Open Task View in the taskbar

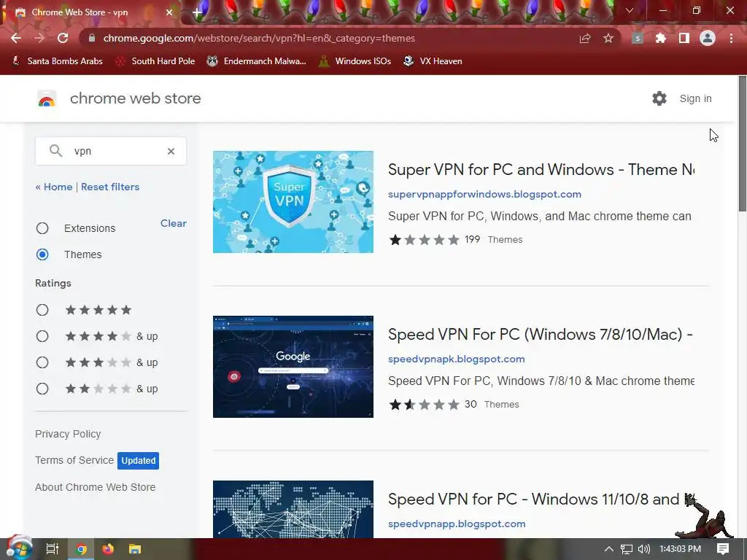[52, 549]
